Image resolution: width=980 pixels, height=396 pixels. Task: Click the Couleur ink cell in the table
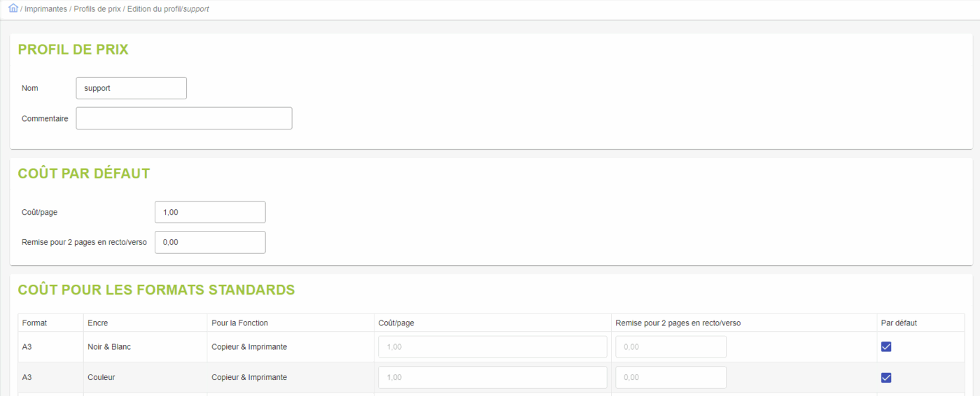[101, 377]
